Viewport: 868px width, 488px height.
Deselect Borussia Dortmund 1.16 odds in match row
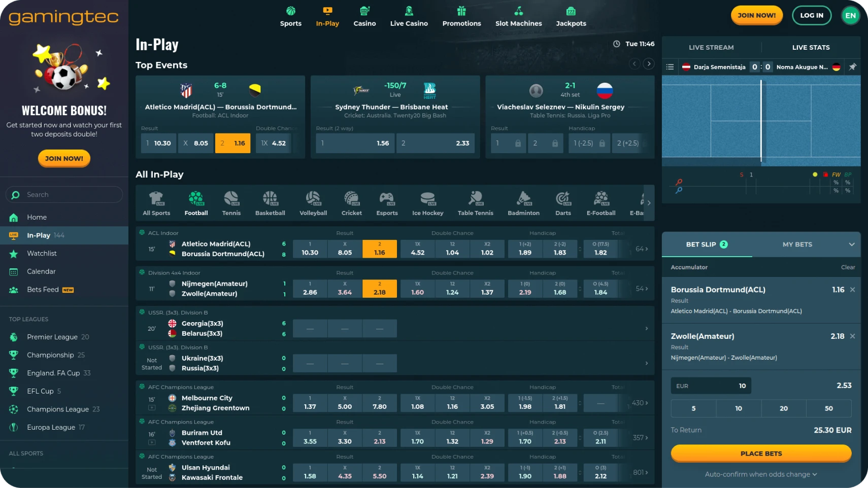379,249
